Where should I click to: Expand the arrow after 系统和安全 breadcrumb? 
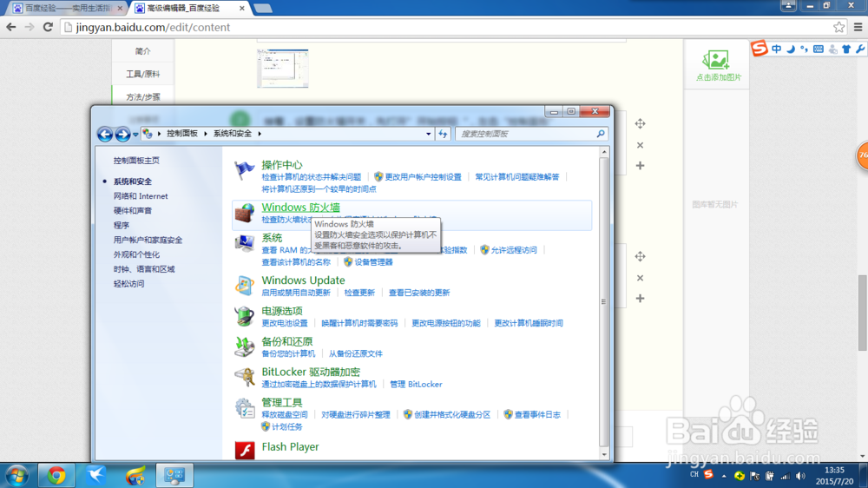(260, 134)
